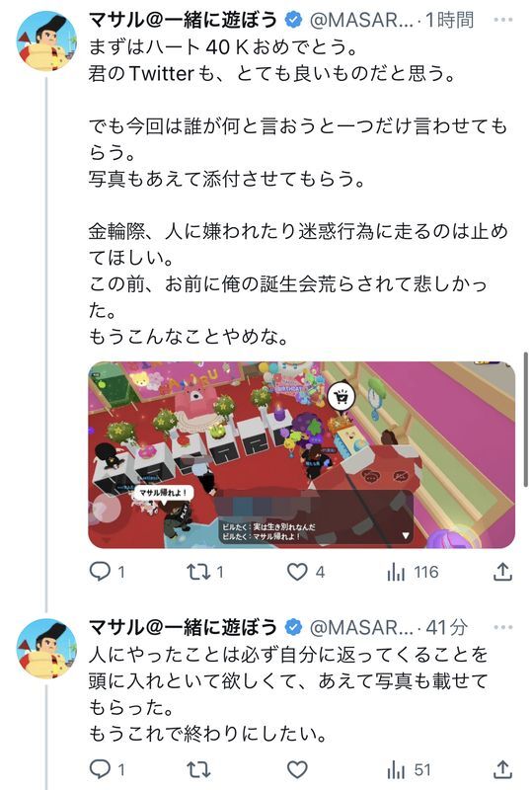Click the scrollbar at the right edge
The width and height of the screenshot is (532, 790).
tap(526, 419)
